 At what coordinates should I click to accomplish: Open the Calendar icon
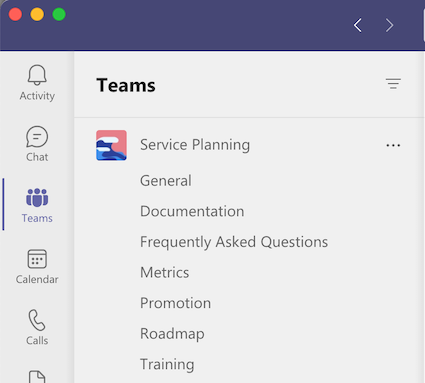point(37,259)
